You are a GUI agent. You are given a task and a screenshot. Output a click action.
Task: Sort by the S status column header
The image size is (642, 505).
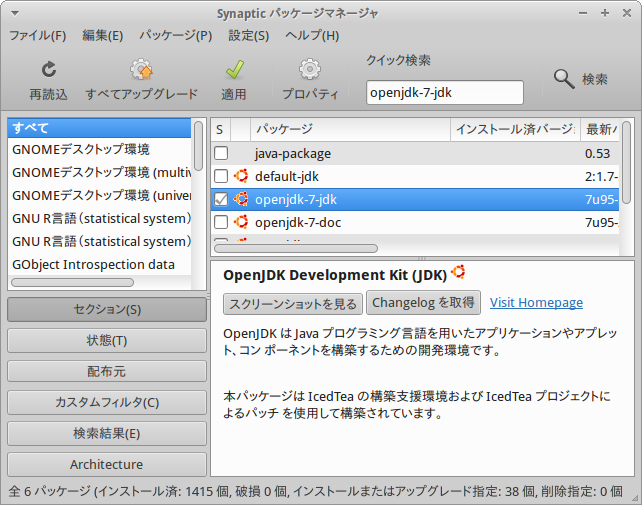(221, 129)
